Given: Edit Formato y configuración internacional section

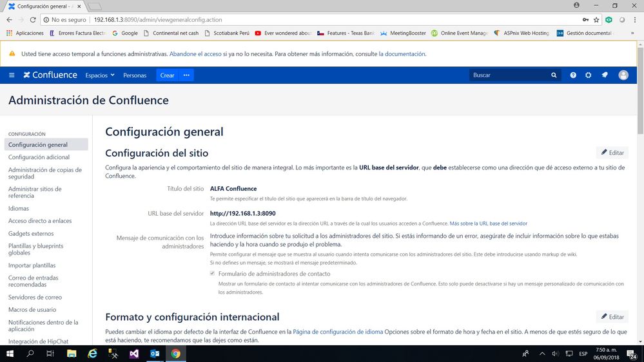Looking at the screenshot, I should tap(612, 317).
